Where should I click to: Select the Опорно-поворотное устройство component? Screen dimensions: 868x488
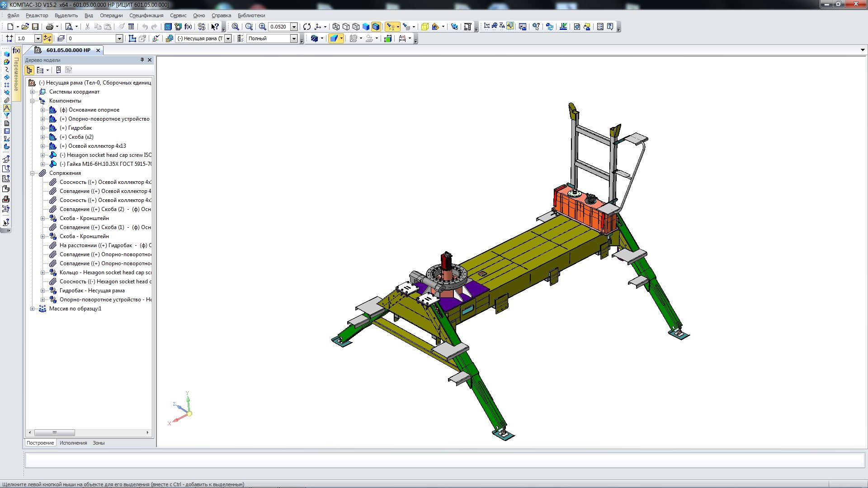pos(108,119)
